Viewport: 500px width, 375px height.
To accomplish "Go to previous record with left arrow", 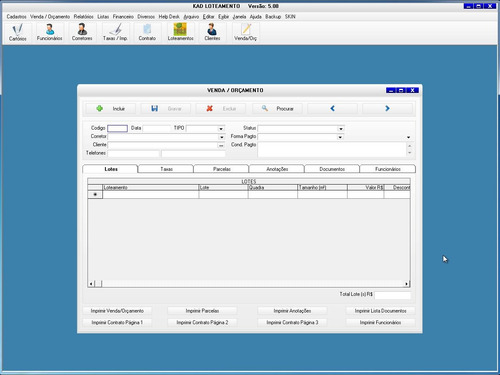I will [x=332, y=109].
